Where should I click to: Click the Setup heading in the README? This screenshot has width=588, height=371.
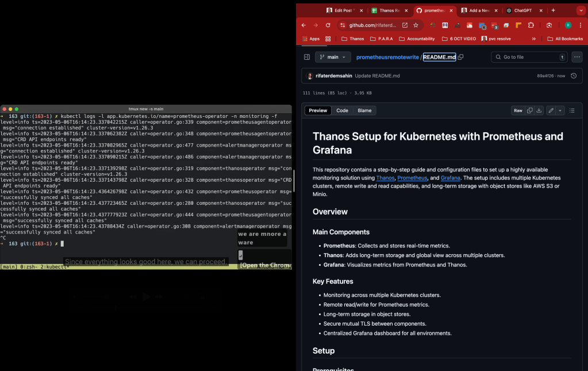[x=323, y=351]
